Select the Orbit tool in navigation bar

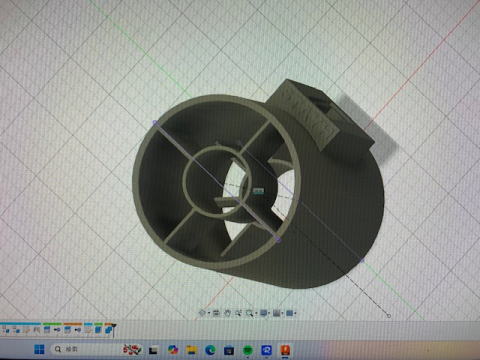(202, 313)
